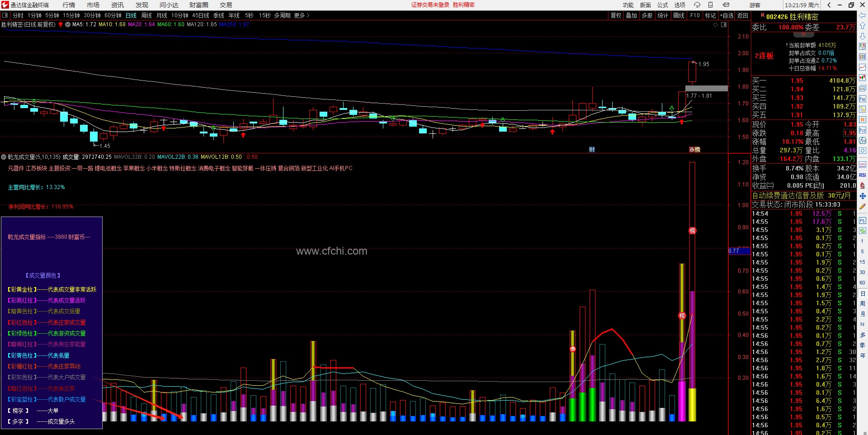The image size is (868, 435).
Task: Click the 证券交易未登录 login link
Action: 430,5
